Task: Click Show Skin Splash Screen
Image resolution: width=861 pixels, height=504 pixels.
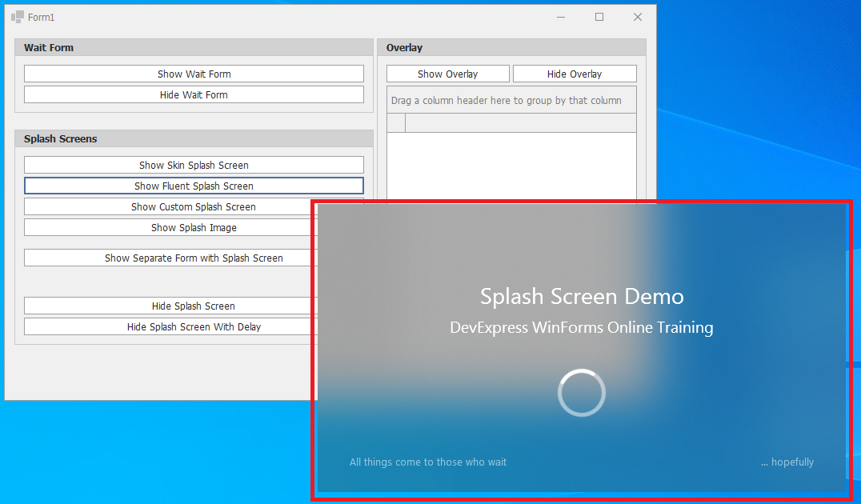Action: point(194,165)
